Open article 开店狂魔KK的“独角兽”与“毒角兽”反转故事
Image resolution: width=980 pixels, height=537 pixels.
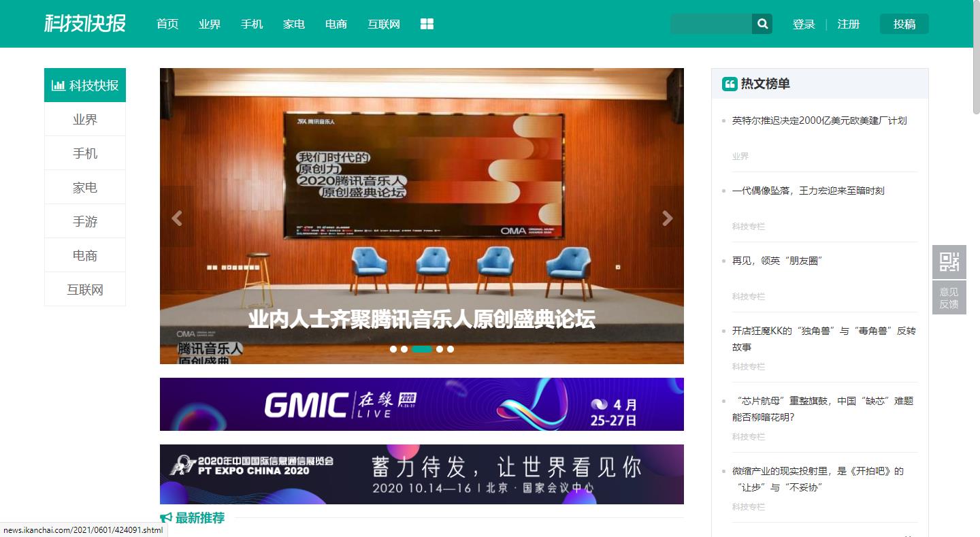tap(824, 339)
